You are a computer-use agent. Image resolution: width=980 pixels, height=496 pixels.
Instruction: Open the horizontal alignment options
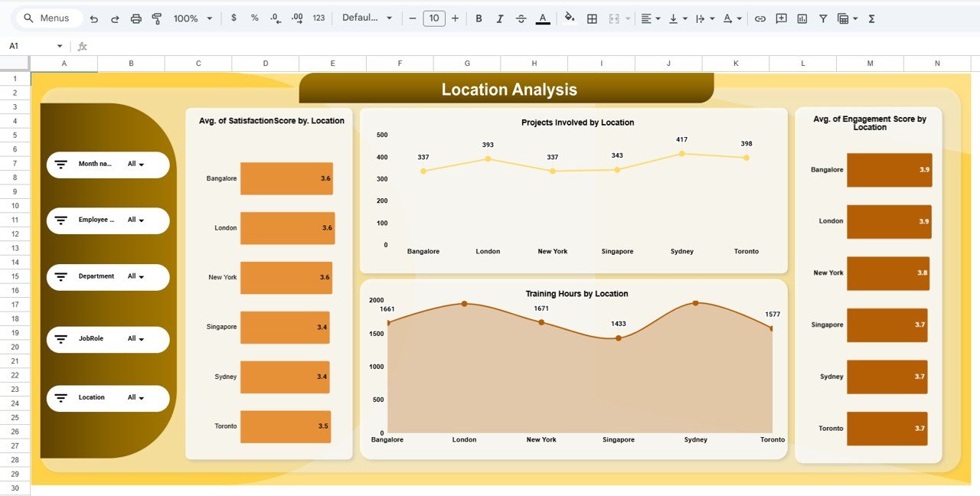coord(650,18)
